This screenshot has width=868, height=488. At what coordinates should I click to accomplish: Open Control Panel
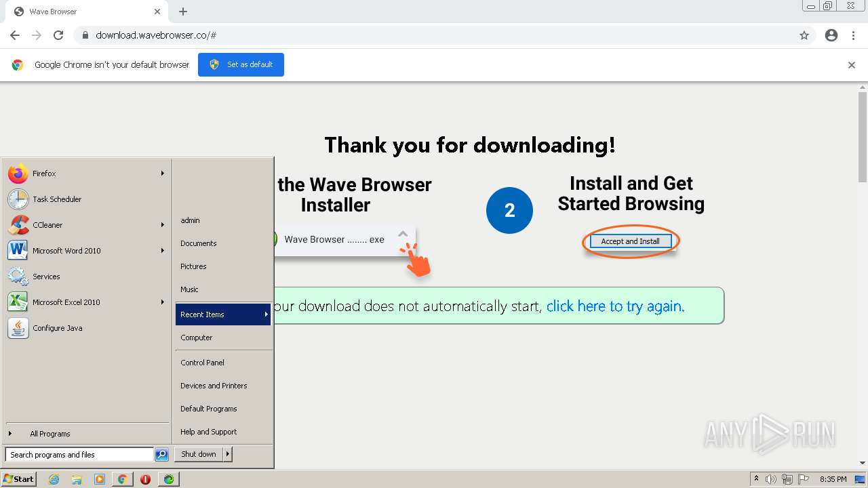[223, 363]
